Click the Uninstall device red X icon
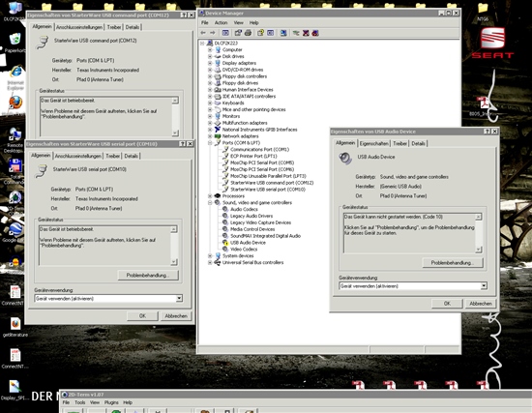The height and width of the screenshot is (413, 532). tap(306, 33)
